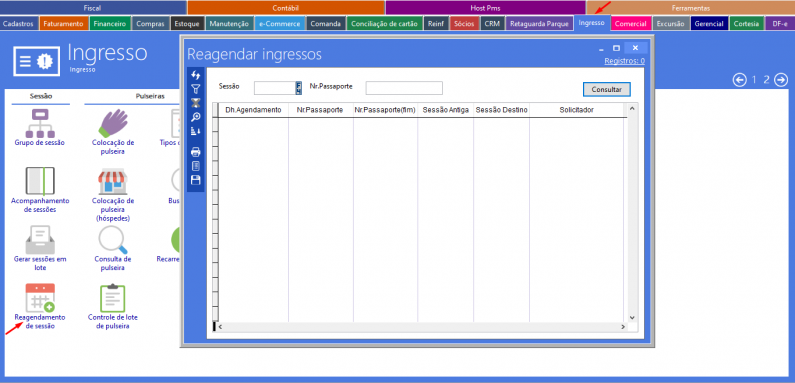Select the Host Pms top menu
Screen dimensions: 795x383
(485, 8)
